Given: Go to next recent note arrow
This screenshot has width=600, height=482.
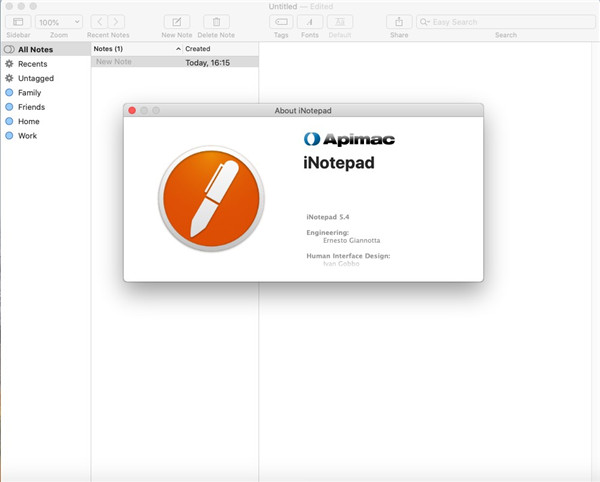Looking at the screenshot, I should [117, 21].
